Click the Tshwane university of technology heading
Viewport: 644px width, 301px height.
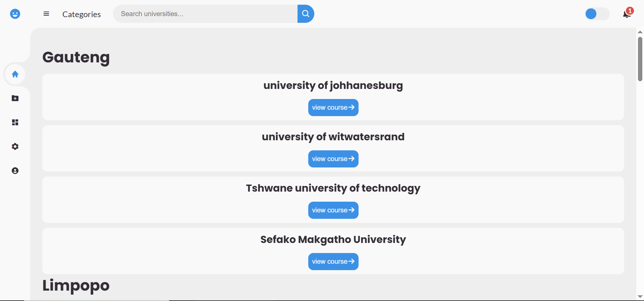pos(333,188)
